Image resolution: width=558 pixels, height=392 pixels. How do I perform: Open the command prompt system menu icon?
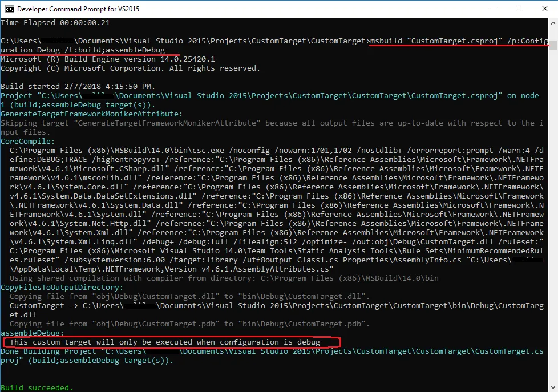tap(10, 9)
